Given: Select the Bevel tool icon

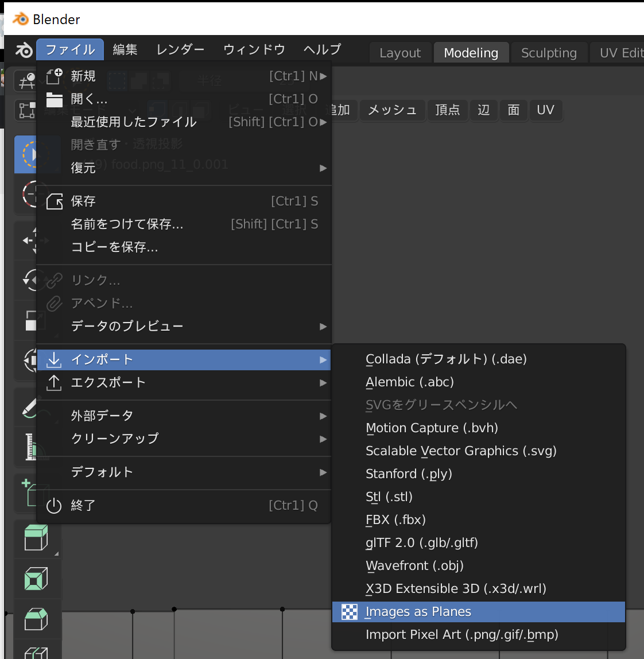Looking at the screenshot, I should pyautogui.click(x=36, y=619).
